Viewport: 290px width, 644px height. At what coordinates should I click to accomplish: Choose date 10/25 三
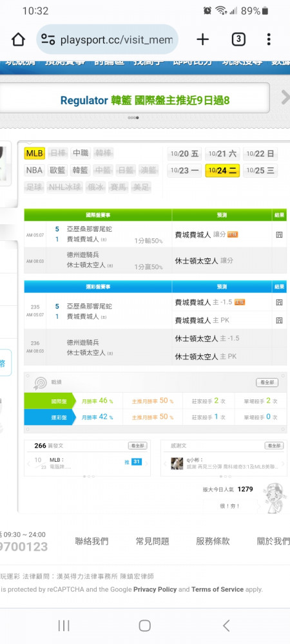260,171
